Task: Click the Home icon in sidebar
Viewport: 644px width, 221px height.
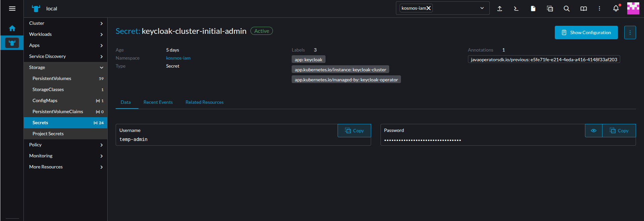Action: coord(12,28)
